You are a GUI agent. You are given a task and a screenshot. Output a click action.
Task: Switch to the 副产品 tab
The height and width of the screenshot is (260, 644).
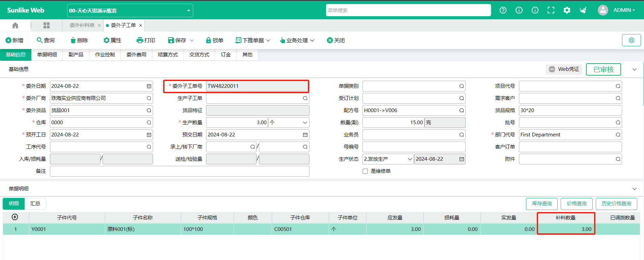[x=76, y=55]
